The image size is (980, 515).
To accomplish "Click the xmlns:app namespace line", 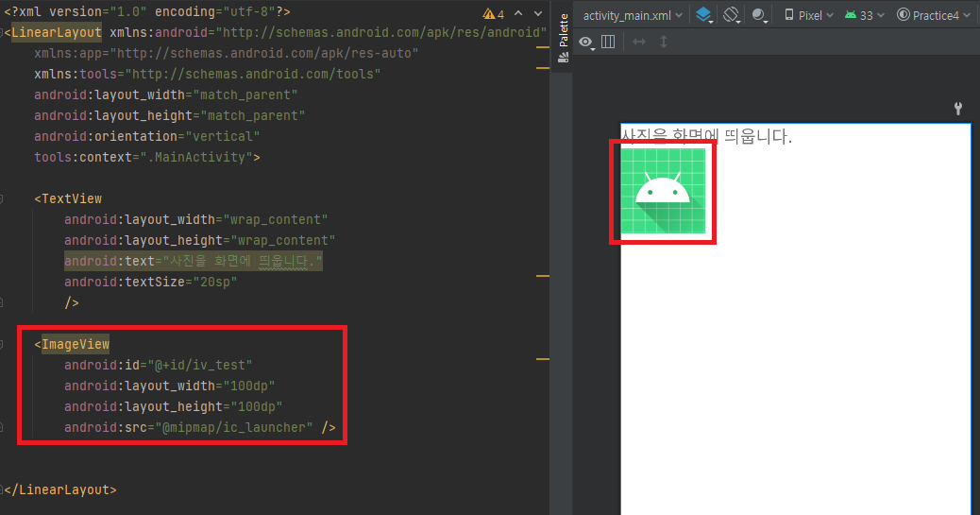I will [x=227, y=53].
